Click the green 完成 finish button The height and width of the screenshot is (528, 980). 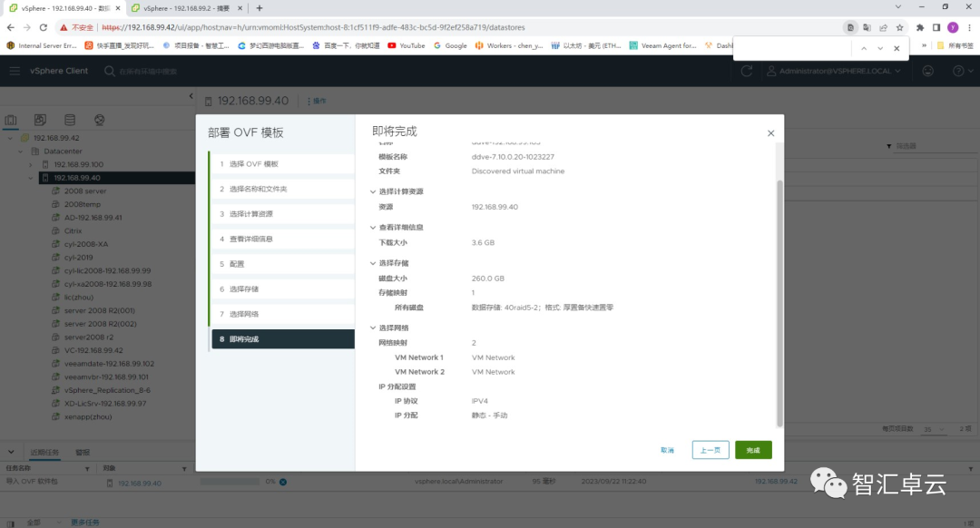753,450
